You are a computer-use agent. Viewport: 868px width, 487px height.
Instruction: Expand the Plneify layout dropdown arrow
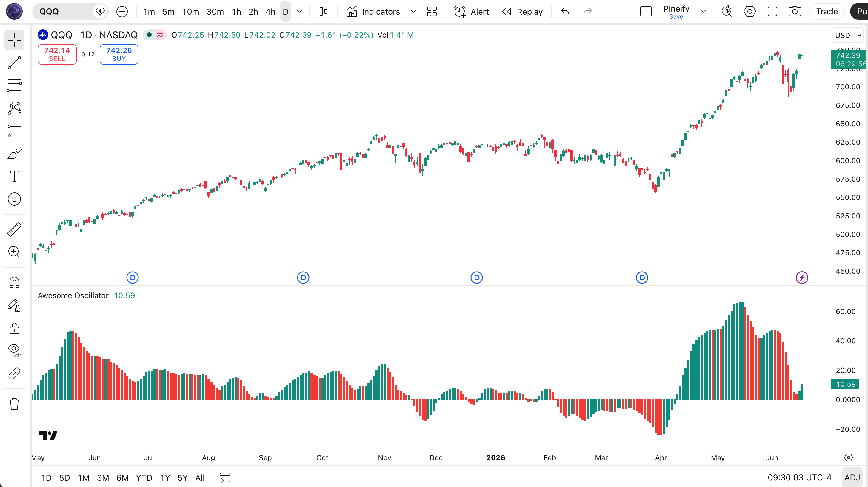tap(703, 12)
